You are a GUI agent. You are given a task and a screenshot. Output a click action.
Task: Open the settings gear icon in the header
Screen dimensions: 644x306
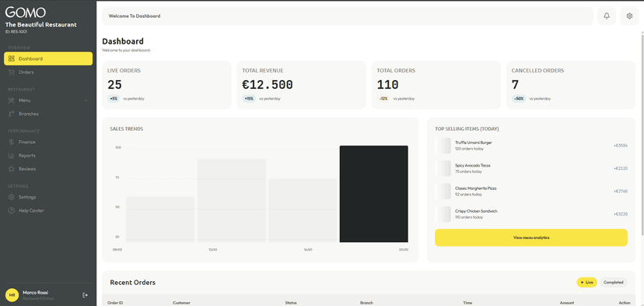pos(629,16)
